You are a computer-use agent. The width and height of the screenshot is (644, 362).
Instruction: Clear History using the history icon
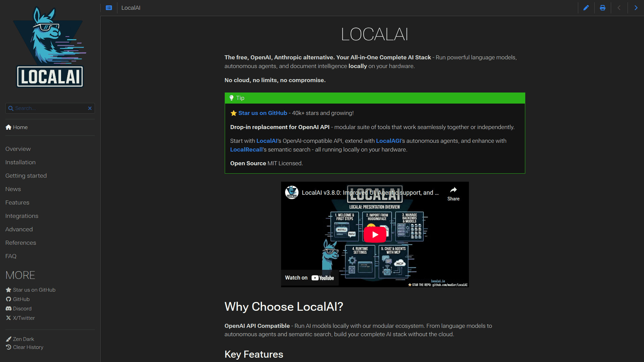point(8,347)
